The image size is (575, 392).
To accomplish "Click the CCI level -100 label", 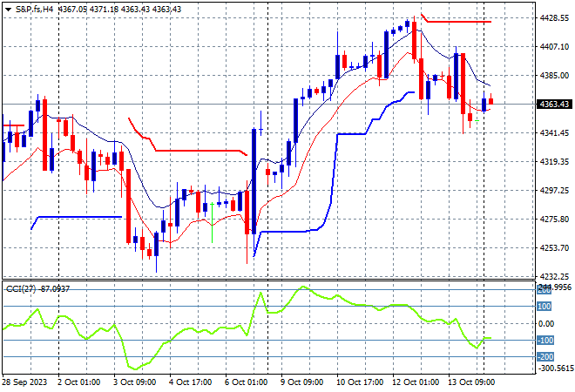I will pos(545,340).
